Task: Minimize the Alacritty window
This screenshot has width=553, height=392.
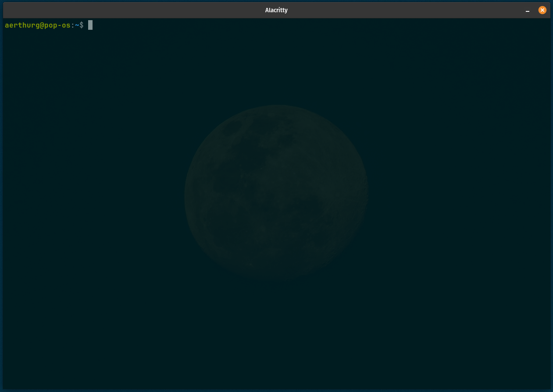Action: pyautogui.click(x=528, y=11)
